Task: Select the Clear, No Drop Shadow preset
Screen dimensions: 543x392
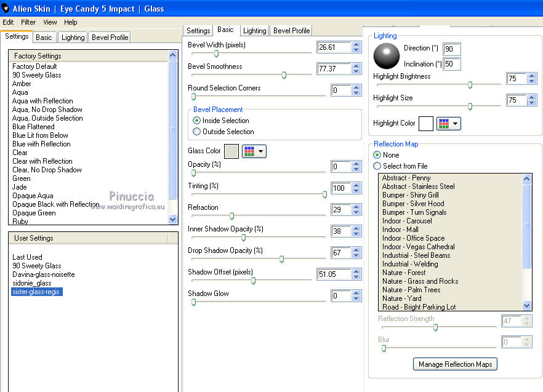Action: coord(47,170)
